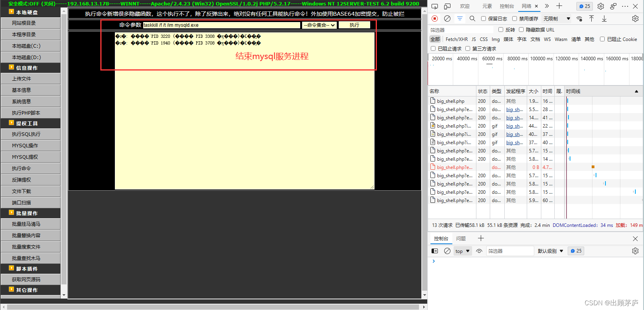Viewport: 644px width, 310px height.
Task: Click the DevTools feedback people icon
Action: tap(613, 6)
